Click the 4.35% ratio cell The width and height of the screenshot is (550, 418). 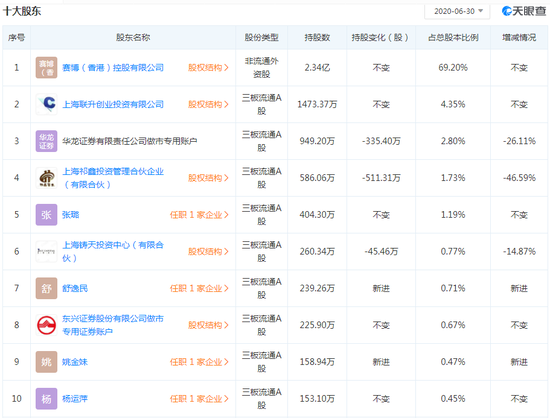coord(453,104)
